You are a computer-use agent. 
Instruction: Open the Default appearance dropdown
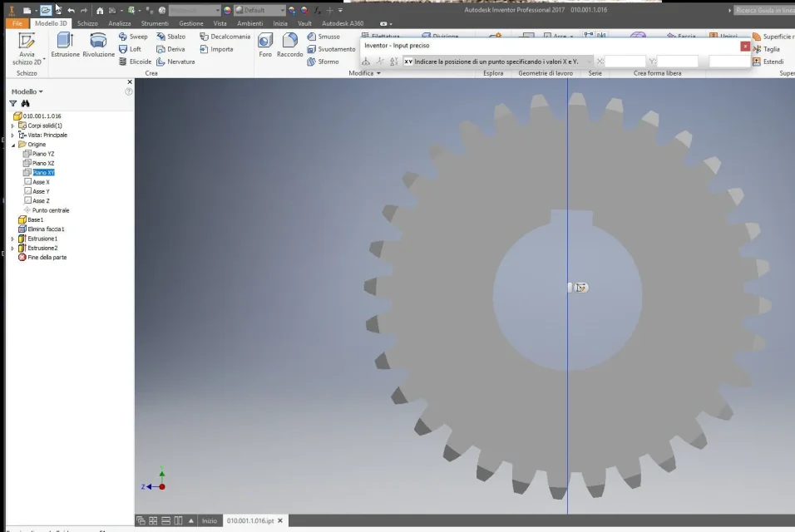click(259, 10)
